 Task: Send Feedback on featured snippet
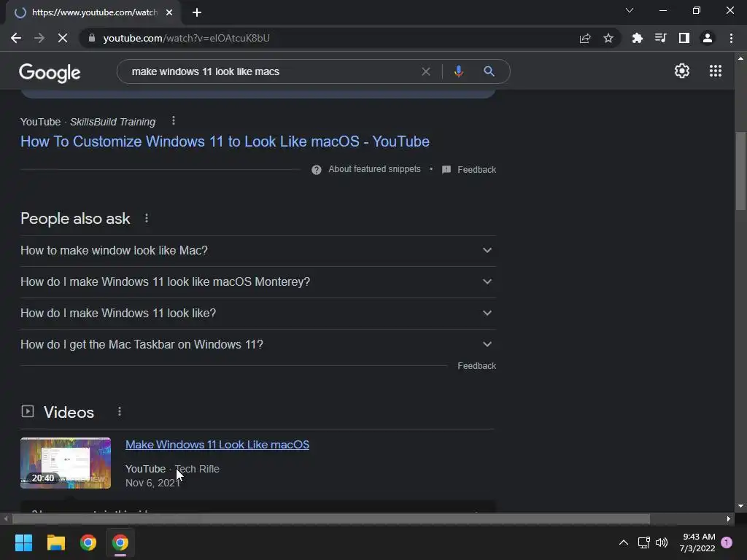coord(476,170)
